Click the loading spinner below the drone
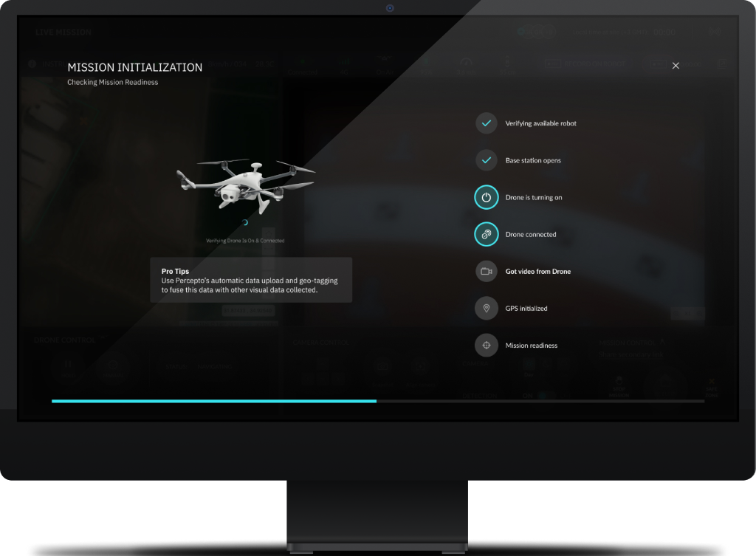This screenshot has width=756, height=556. pos(245,222)
